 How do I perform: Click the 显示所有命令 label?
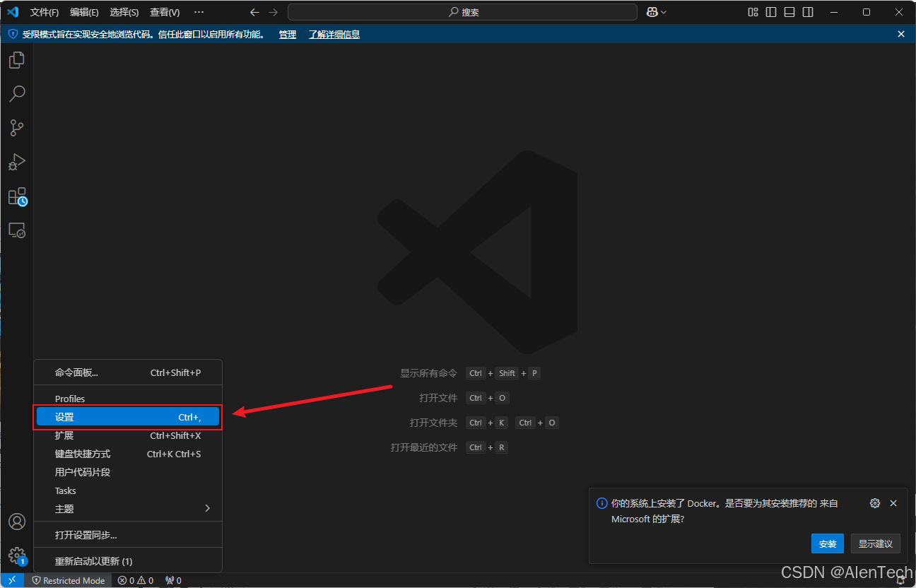tap(428, 373)
